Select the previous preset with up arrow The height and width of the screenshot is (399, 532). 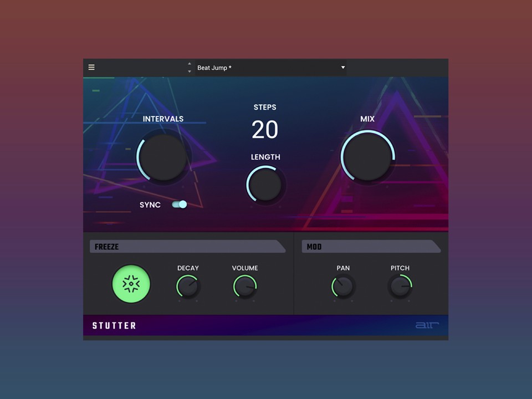(x=190, y=64)
